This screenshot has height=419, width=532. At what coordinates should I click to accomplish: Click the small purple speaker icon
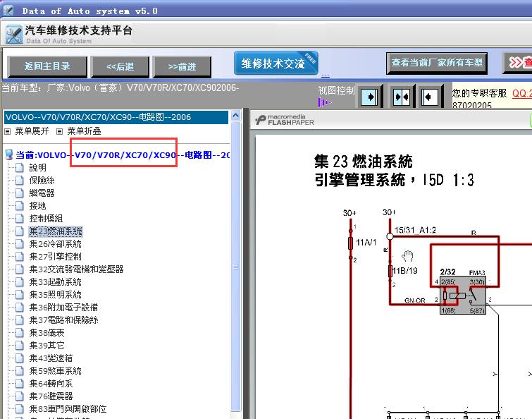point(324,102)
